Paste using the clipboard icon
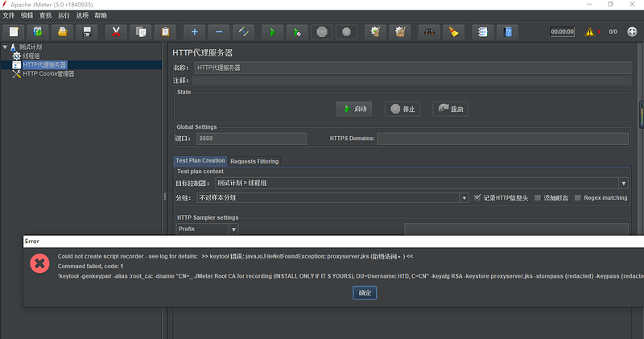The width and height of the screenshot is (644, 339). click(x=165, y=31)
